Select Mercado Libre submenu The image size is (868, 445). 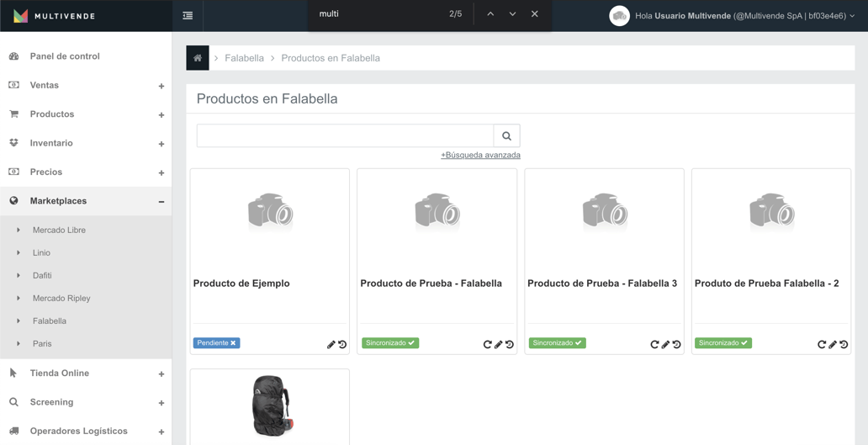click(x=59, y=230)
